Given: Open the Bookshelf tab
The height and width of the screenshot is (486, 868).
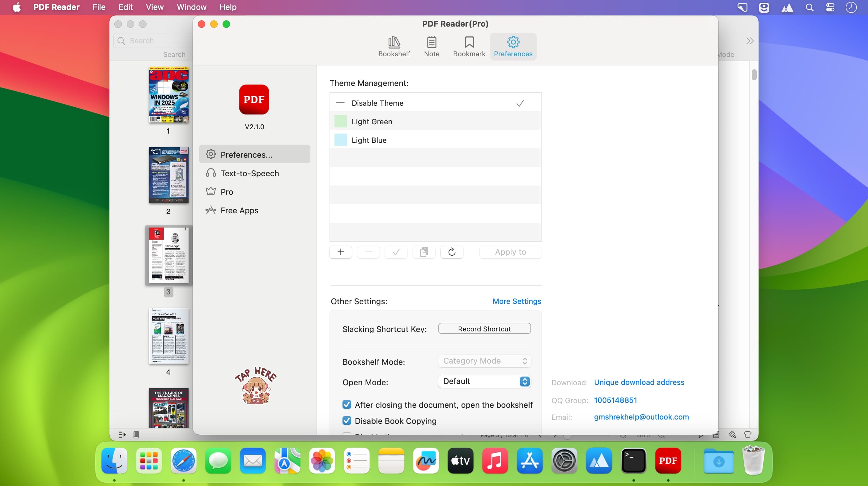Looking at the screenshot, I should click(394, 46).
